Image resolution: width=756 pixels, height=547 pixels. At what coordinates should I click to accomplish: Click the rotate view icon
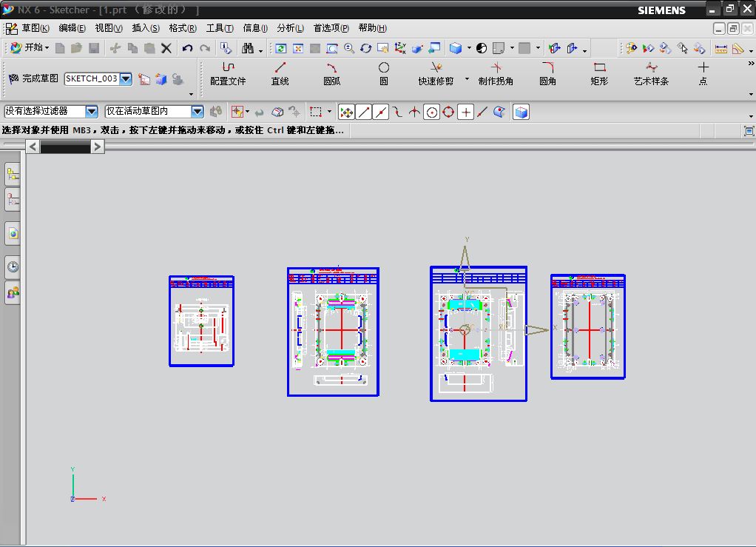click(366, 48)
